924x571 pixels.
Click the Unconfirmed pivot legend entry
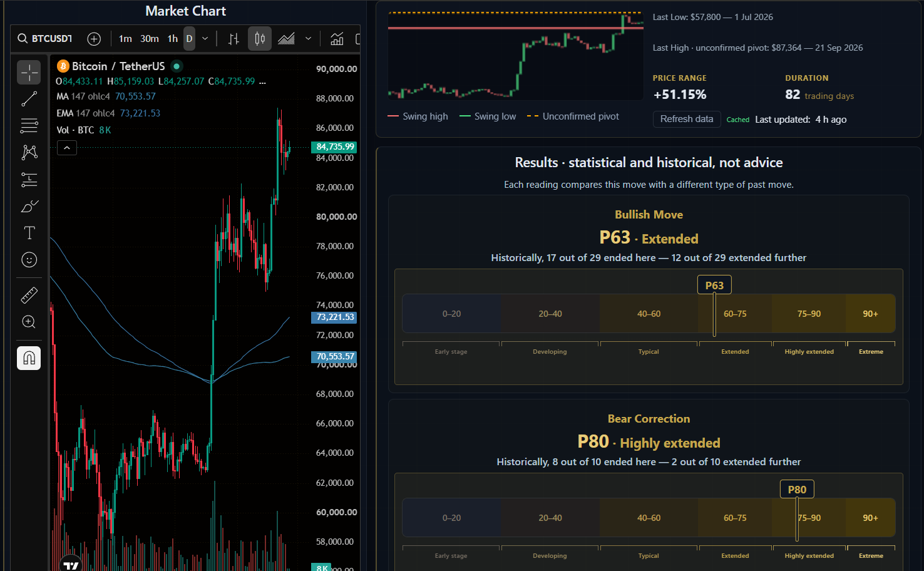click(573, 116)
